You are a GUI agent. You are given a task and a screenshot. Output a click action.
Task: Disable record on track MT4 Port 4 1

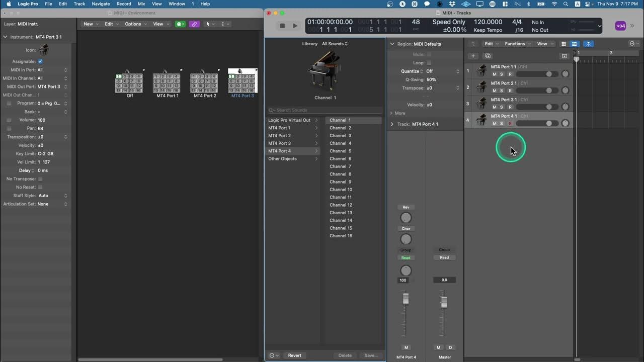[510, 124]
